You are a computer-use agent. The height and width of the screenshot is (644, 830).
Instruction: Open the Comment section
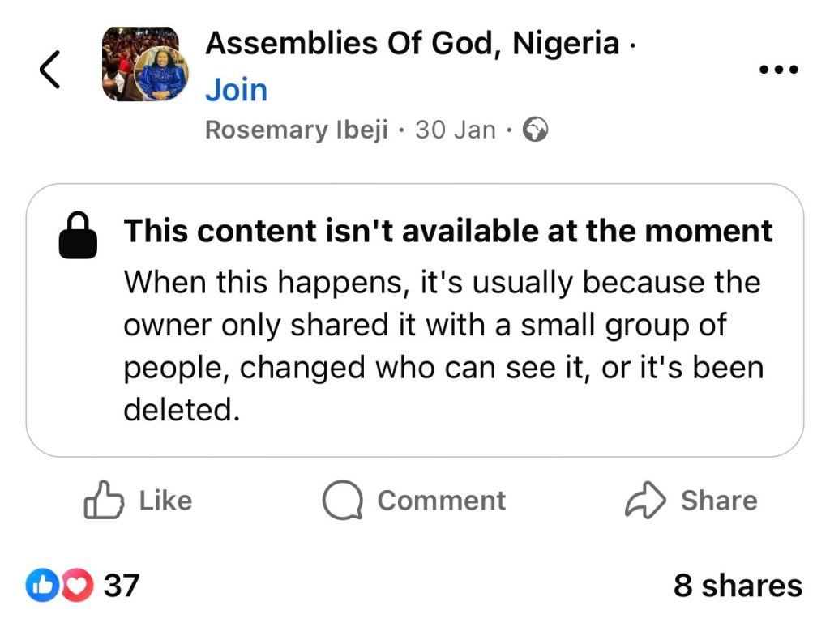pyautogui.click(x=441, y=501)
